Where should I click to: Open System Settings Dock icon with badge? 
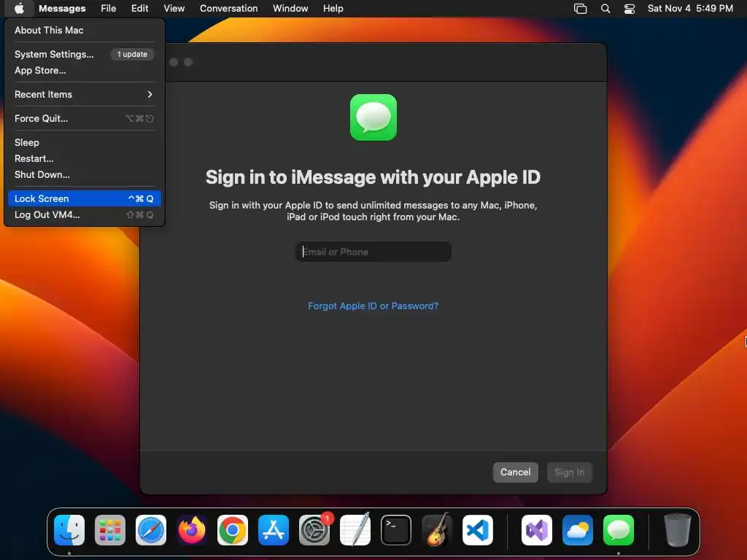click(314, 529)
